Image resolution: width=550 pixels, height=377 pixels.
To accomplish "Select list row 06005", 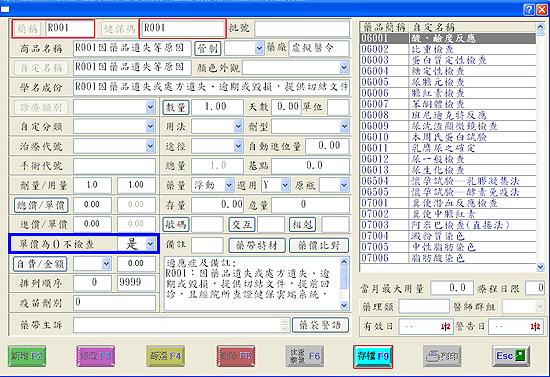I will tap(448, 82).
